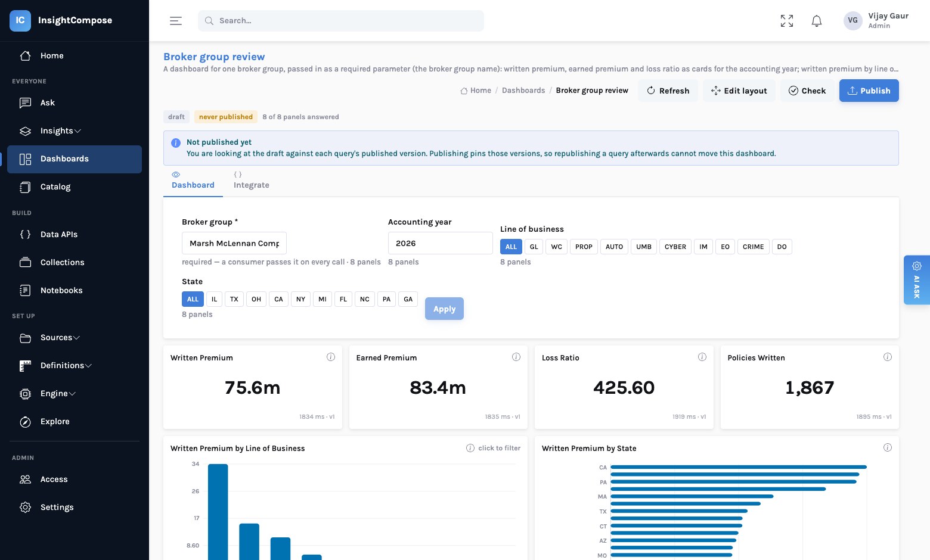Click the Check button
Viewport: 930px width, 560px height.
(x=807, y=91)
